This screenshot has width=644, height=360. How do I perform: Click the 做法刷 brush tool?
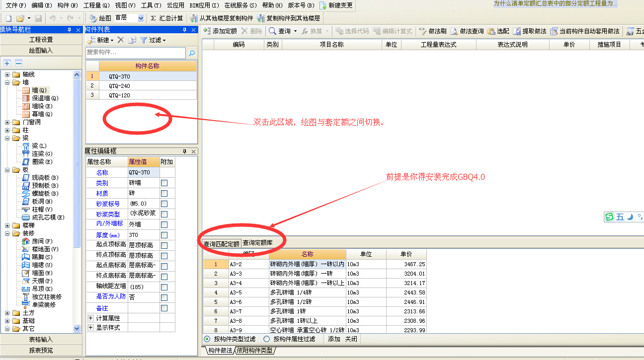pyautogui.click(x=432, y=31)
